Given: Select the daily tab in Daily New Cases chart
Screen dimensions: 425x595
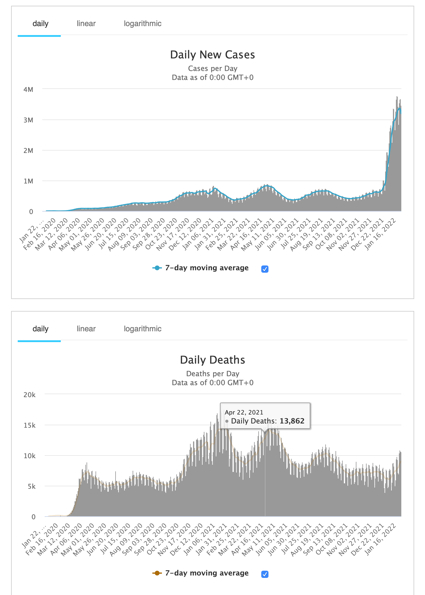Looking at the screenshot, I should pos(40,24).
